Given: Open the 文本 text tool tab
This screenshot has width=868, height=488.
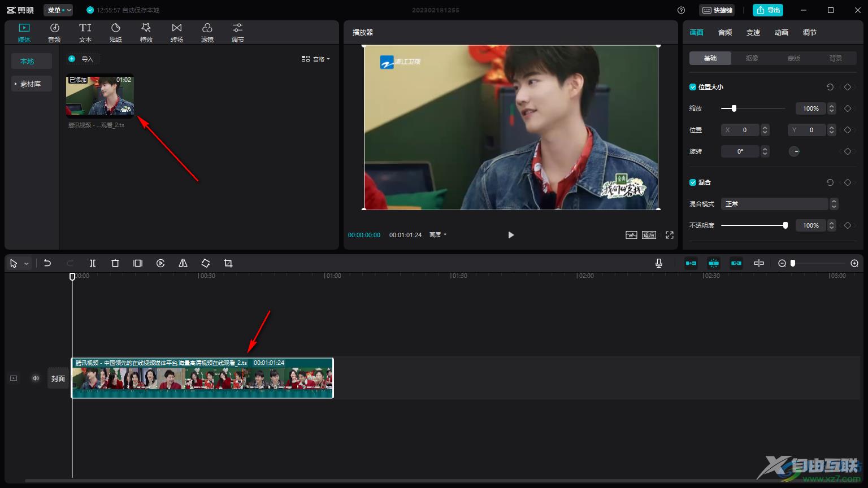Looking at the screenshot, I should pos(85,33).
